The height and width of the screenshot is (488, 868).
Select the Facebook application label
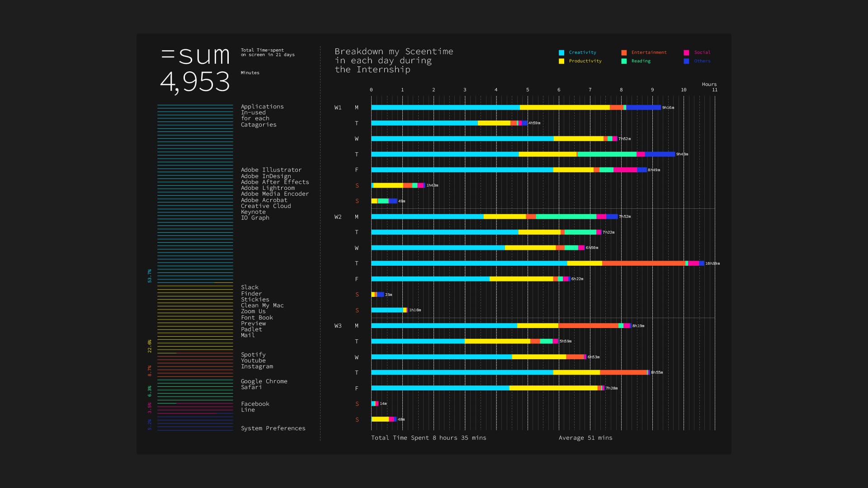pos(255,404)
